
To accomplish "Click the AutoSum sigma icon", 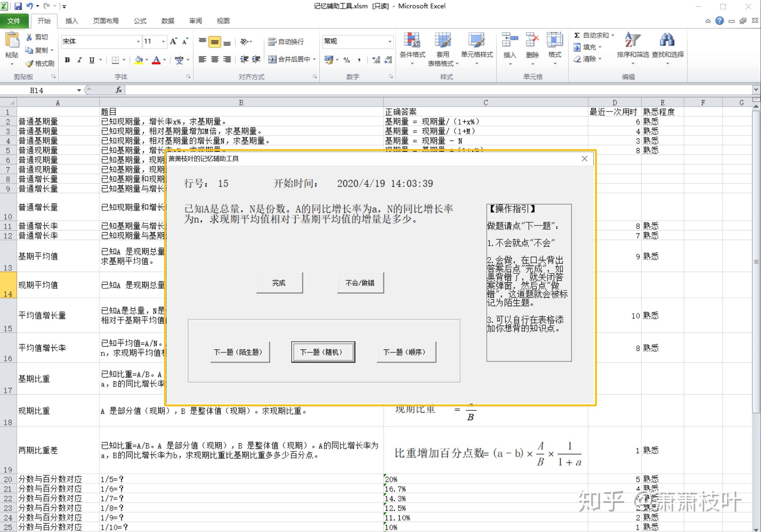I will (577, 35).
